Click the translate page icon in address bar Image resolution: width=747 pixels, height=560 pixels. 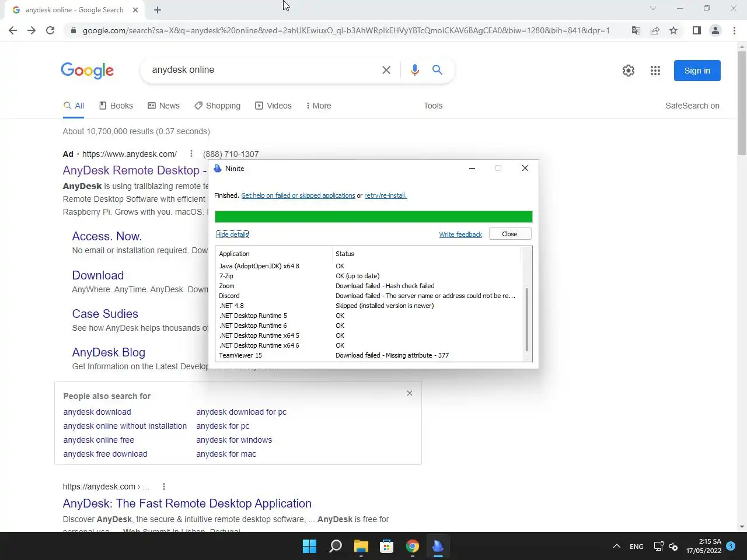click(x=636, y=30)
